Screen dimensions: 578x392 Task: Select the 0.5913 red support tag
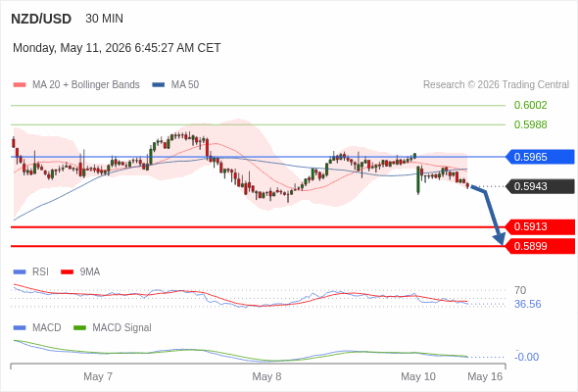click(x=540, y=226)
